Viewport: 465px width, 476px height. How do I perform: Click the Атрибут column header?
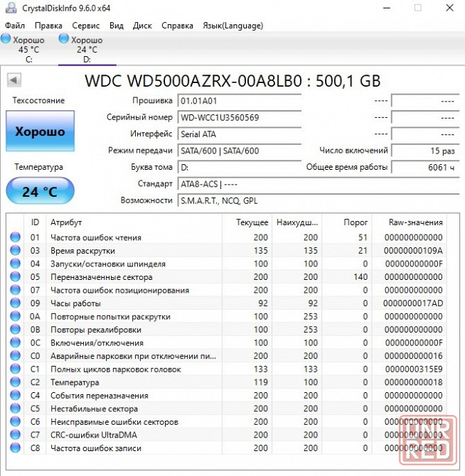(134, 222)
